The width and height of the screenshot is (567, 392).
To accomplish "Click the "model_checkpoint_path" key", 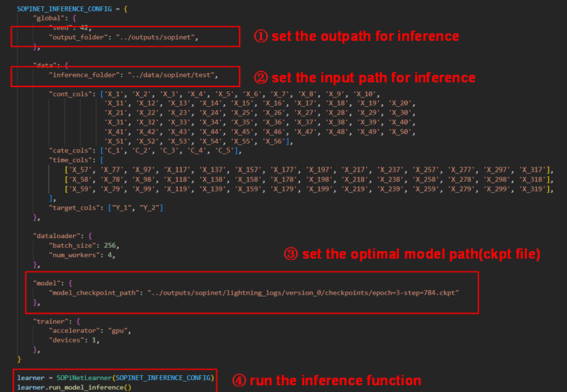I will [x=94, y=293].
